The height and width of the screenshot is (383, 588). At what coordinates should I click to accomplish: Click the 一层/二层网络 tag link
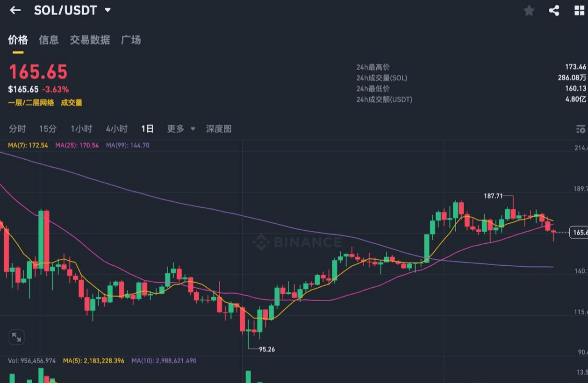31,103
